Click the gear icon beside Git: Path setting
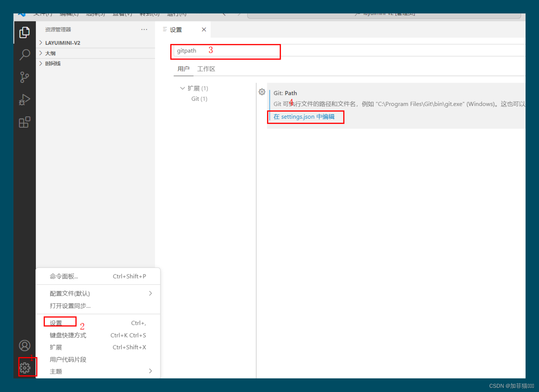The height and width of the screenshot is (392, 539). [x=262, y=92]
